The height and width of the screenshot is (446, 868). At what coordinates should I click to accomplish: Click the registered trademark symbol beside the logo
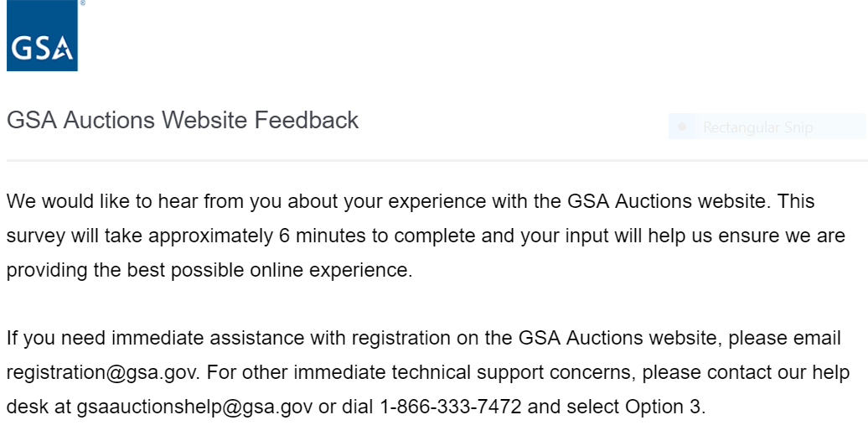point(81,3)
